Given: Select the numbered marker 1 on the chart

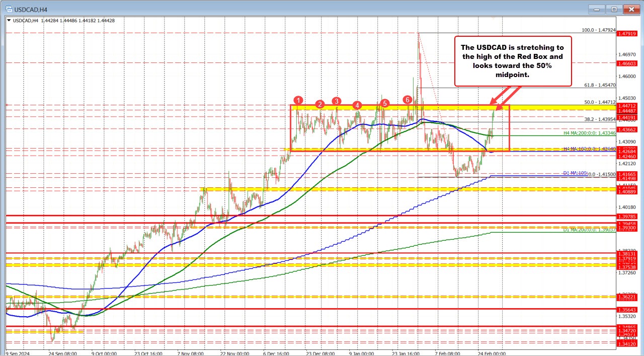Looking at the screenshot, I should tap(298, 100).
